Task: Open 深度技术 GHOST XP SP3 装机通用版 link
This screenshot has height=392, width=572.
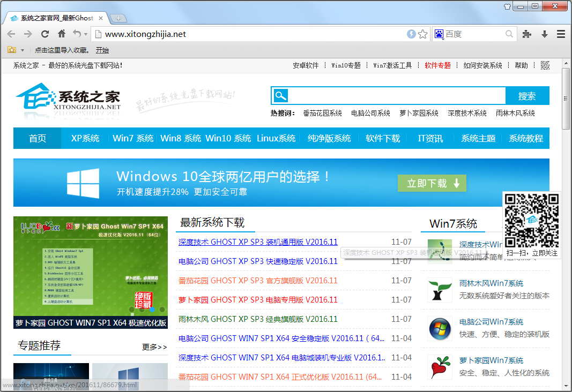Action: [258, 242]
